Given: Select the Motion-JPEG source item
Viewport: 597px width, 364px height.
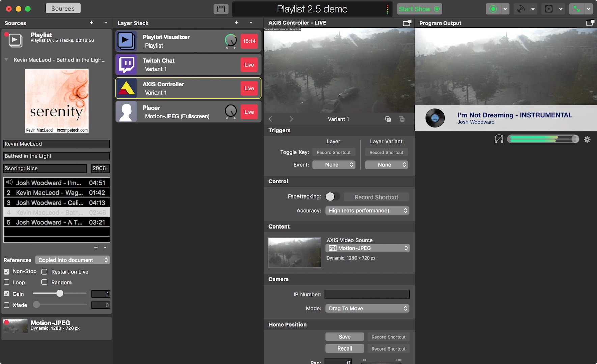Looking at the screenshot, I should (57, 328).
